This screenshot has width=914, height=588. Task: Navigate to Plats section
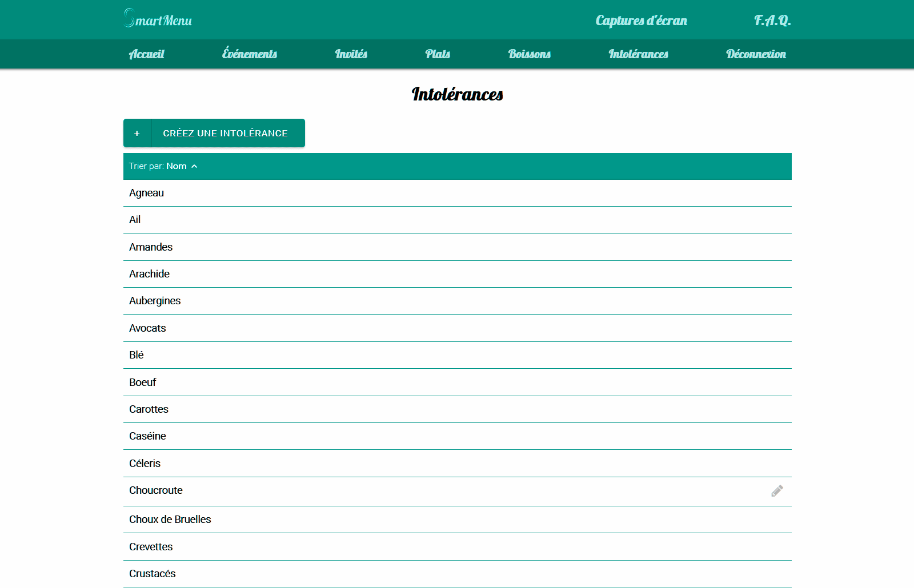pos(438,54)
